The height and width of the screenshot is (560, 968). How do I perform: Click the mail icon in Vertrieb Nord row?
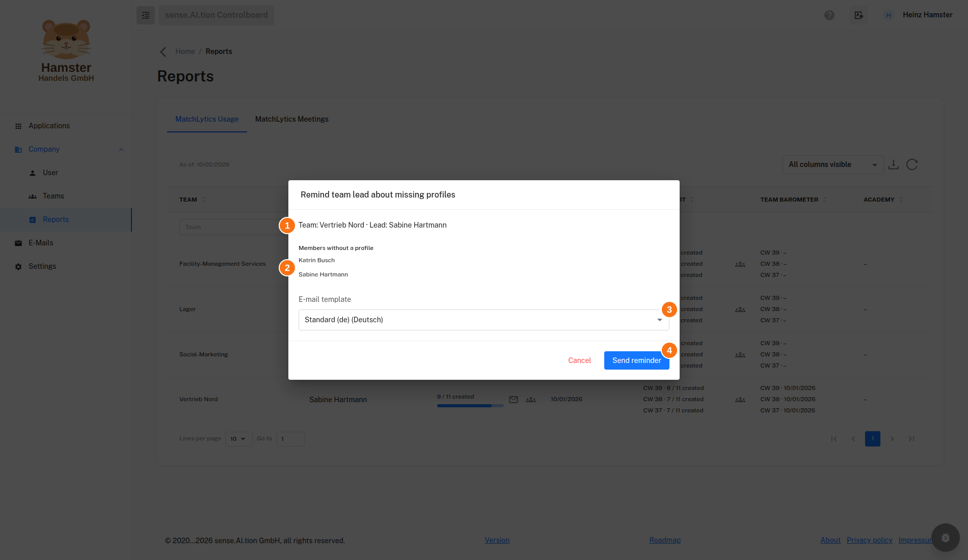tap(514, 400)
